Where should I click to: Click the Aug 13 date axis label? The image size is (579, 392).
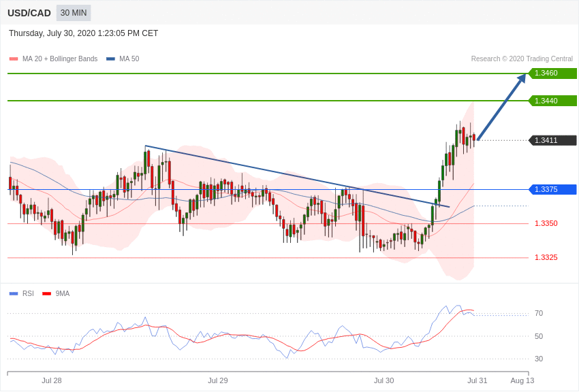(x=522, y=380)
